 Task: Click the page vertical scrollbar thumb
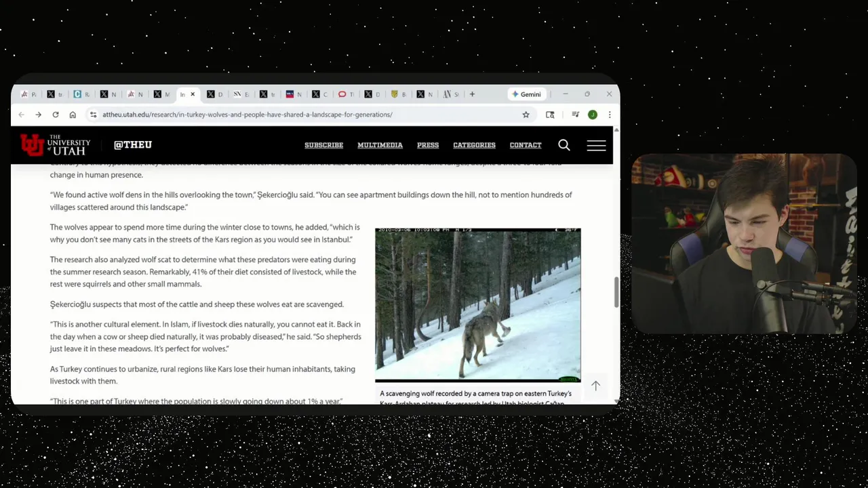(x=616, y=292)
